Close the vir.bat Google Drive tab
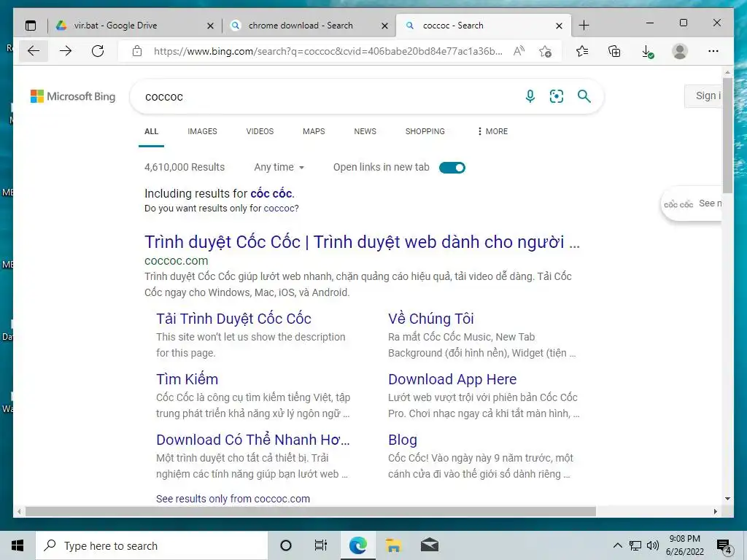The width and height of the screenshot is (747, 560). point(210,26)
